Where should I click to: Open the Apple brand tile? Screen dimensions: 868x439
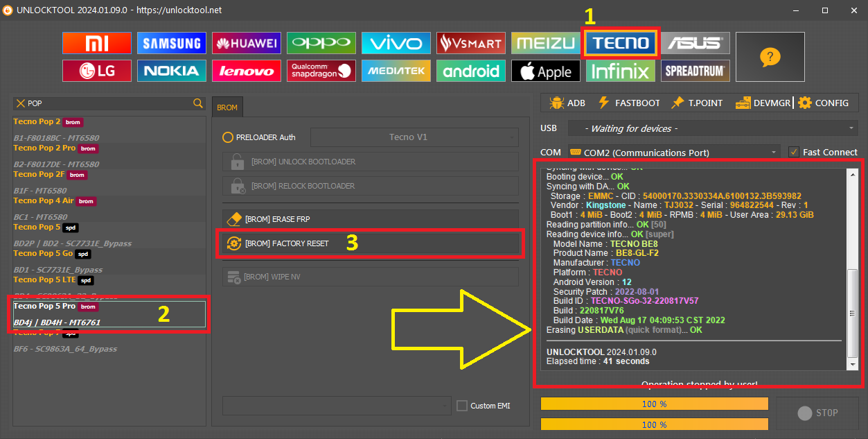tap(545, 71)
